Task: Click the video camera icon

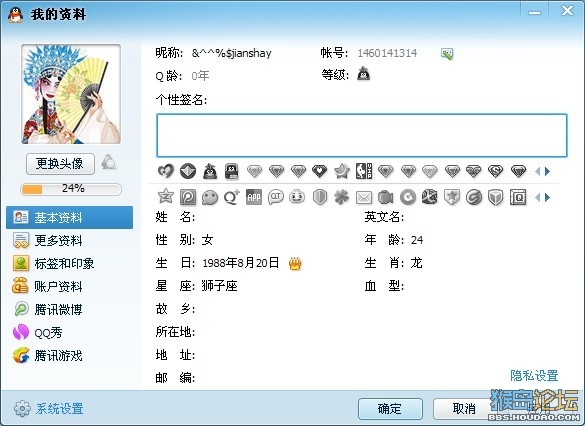Action: click(385, 197)
